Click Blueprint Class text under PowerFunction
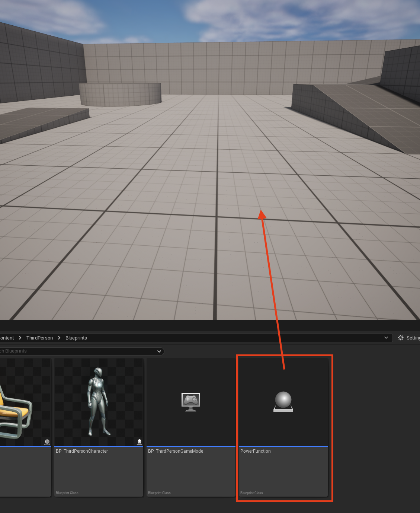 pyautogui.click(x=251, y=493)
